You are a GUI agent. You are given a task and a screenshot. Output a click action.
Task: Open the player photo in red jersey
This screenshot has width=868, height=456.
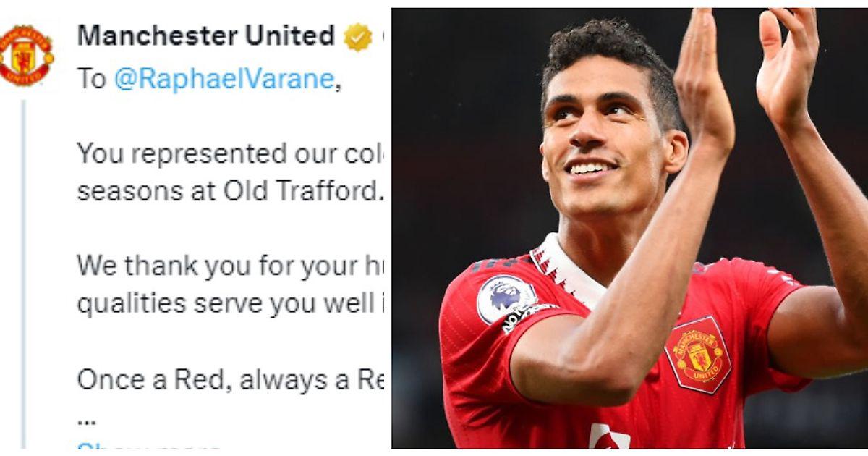point(629,228)
